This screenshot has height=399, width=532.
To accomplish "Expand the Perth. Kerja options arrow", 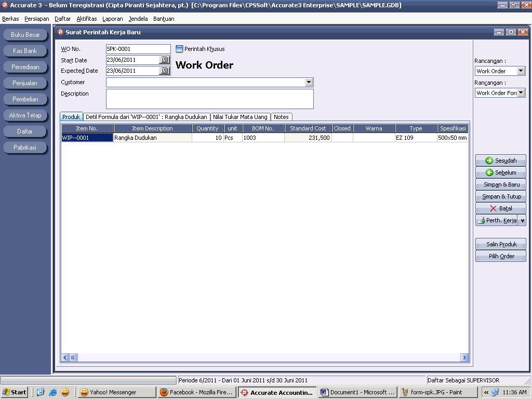I will (522, 220).
